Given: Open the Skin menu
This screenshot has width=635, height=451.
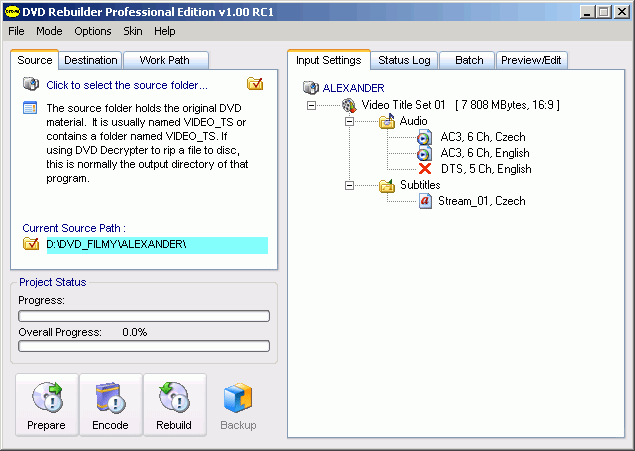Looking at the screenshot, I should coord(133,31).
